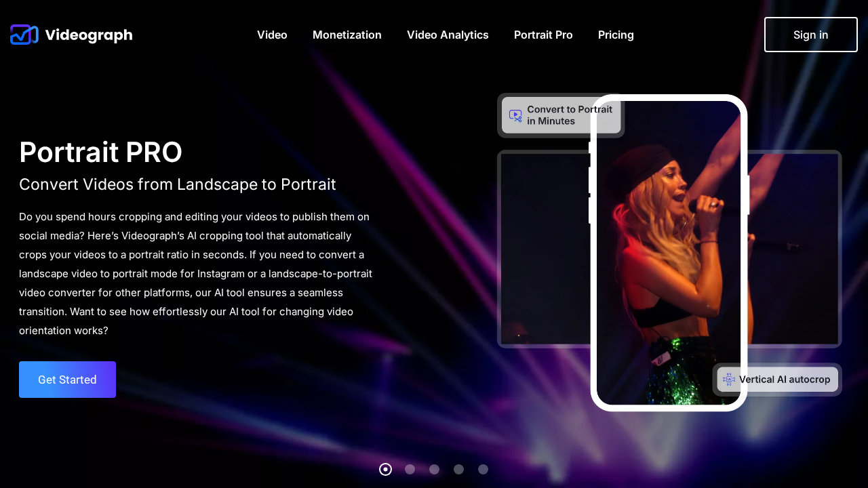Screen dimensions: 868x488
Task: Click the video play icon on Convert to Portrait badge
Action: (x=515, y=115)
